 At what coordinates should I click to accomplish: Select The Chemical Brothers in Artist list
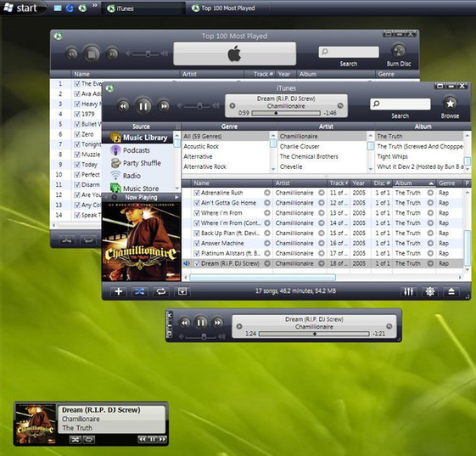(322, 156)
